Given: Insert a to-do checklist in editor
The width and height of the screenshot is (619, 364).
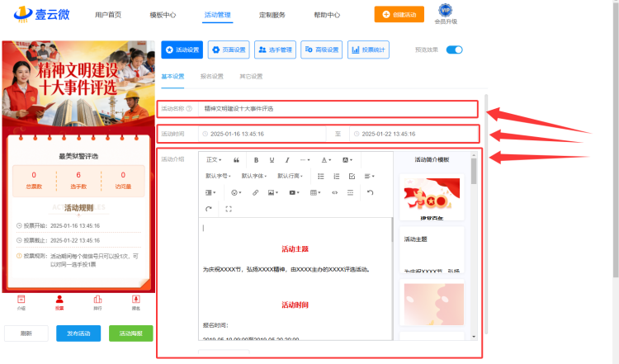Looking at the screenshot, I should [352, 176].
